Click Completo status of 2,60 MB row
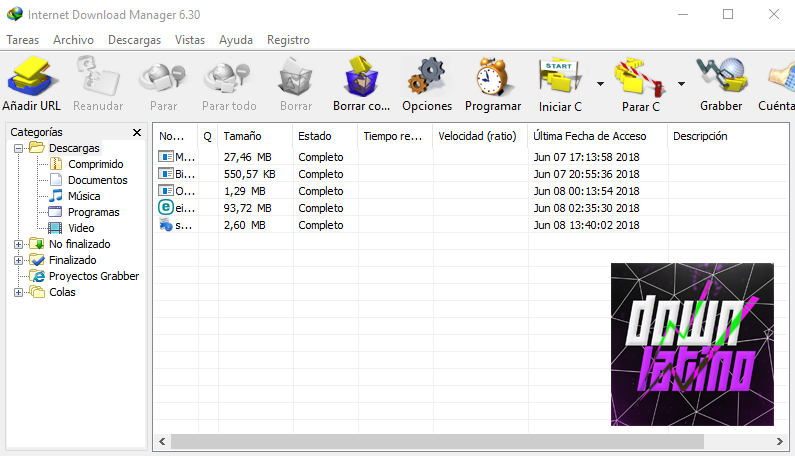795x456 pixels. (x=321, y=225)
